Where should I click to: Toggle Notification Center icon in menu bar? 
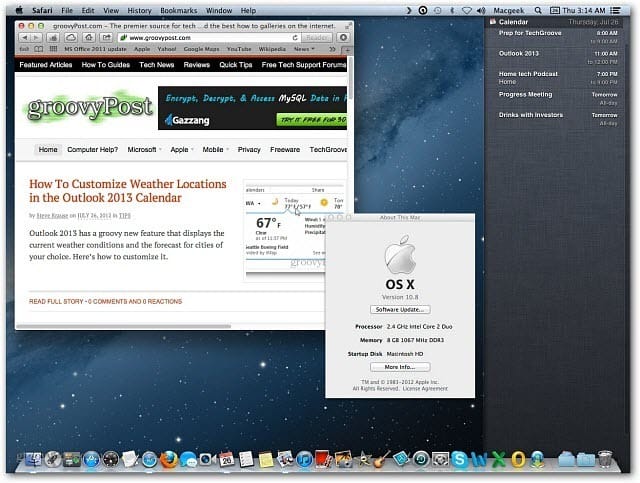(615, 11)
